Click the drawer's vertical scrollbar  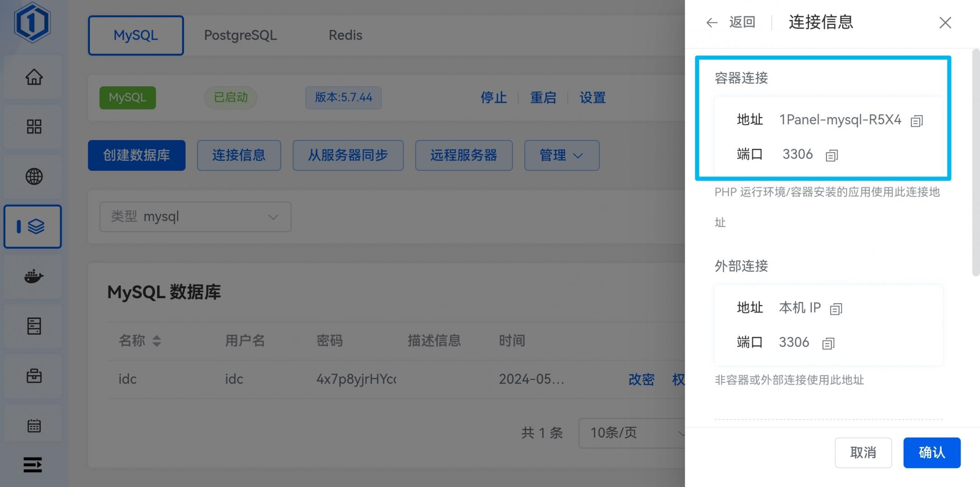[975, 163]
